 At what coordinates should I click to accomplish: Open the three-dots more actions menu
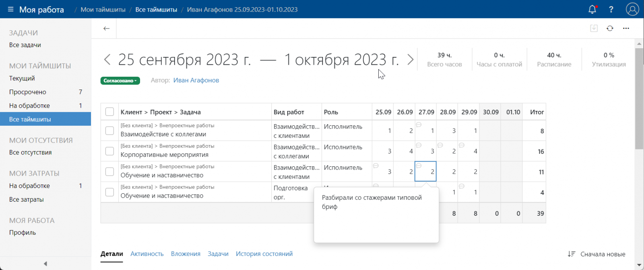pyautogui.click(x=626, y=29)
